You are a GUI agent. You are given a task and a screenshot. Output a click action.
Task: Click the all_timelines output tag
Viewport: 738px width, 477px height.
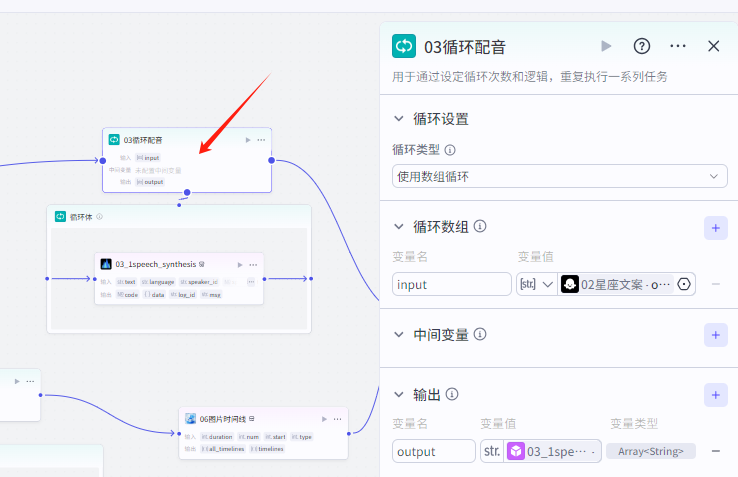click(x=223, y=449)
